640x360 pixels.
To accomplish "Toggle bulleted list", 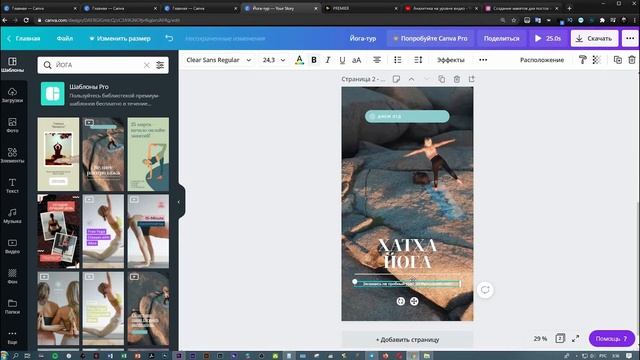I will point(398,60).
